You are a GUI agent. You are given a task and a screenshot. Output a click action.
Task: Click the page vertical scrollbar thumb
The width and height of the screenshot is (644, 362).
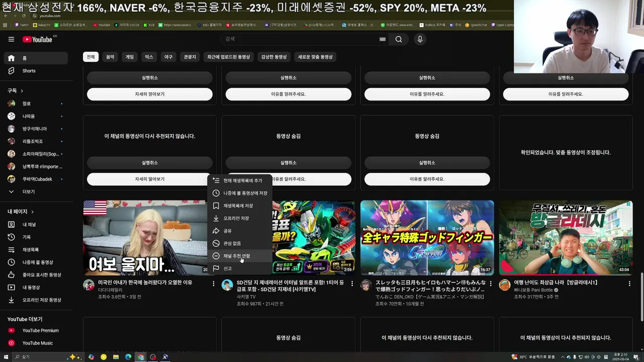coord(641,297)
